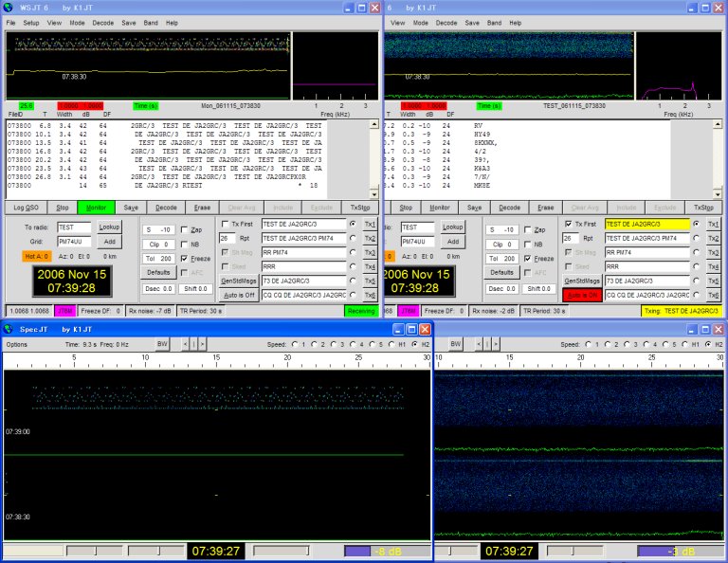Click '73 DE JA2GRC/3' message field in right window

tap(647, 281)
